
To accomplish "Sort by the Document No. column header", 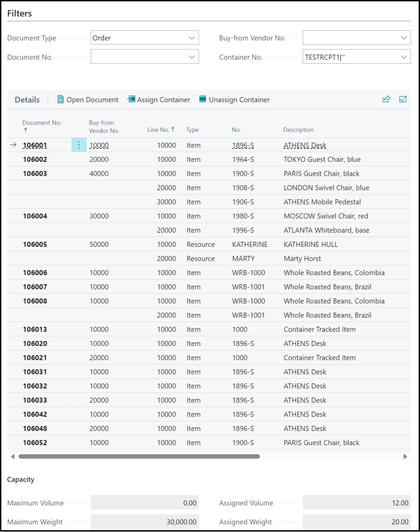I will [41, 123].
